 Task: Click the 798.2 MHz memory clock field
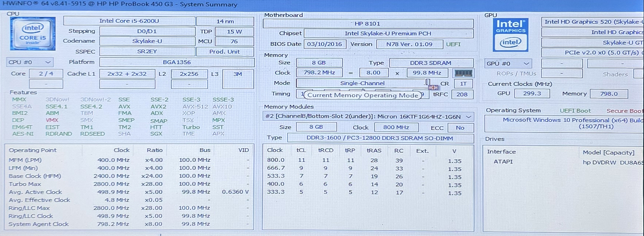[x=319, y=73]
